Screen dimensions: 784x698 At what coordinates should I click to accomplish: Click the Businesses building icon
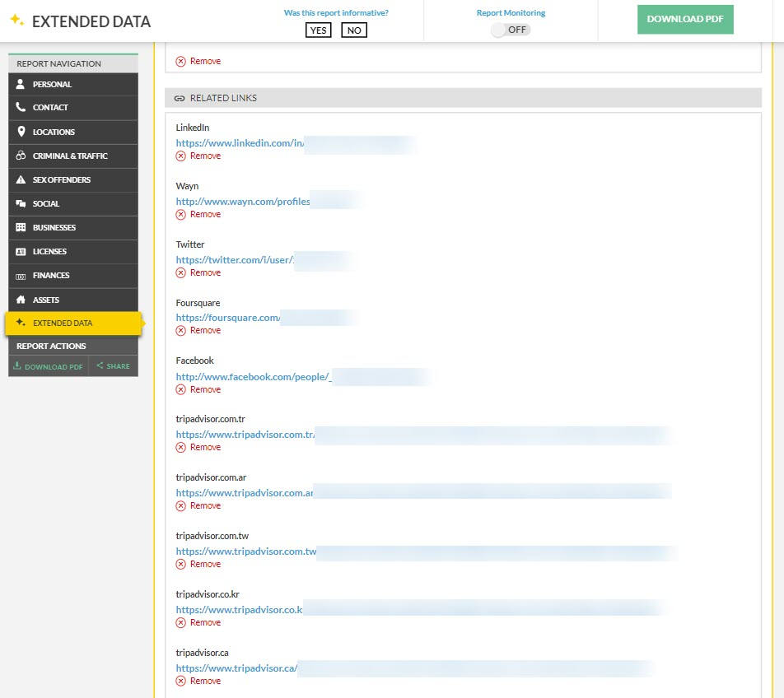tap(21, 227)
